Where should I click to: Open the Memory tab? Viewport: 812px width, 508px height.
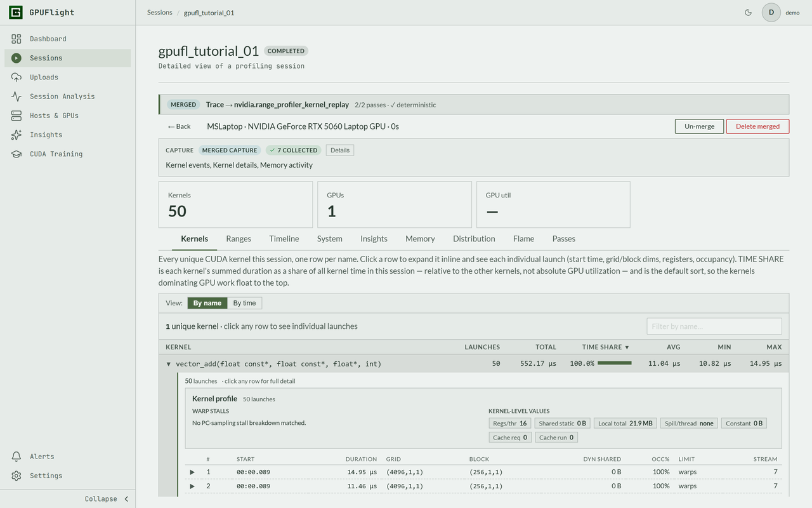coord(420,239)
